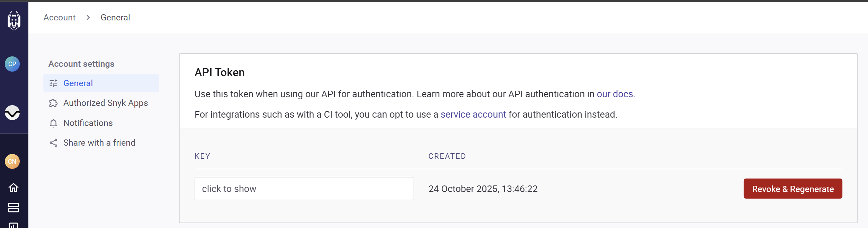Click the General breadcrumb item
This screenshot has width=868, height=228.
coord(115,17)
